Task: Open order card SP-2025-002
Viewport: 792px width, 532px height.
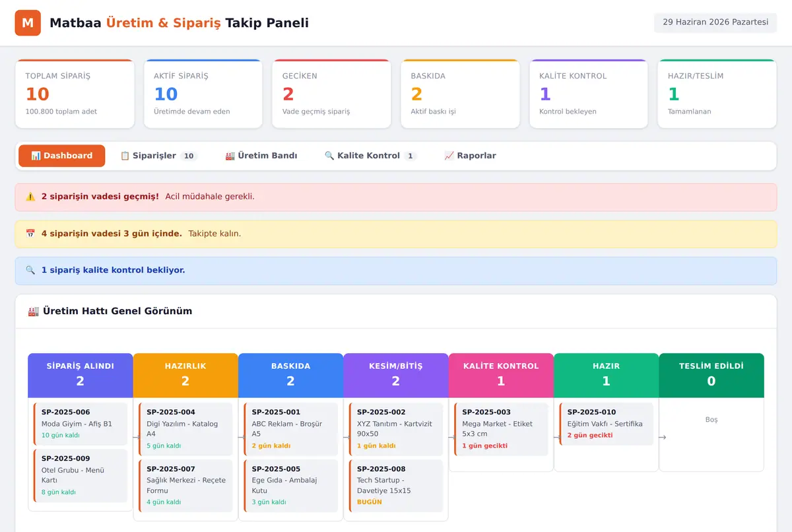Action: tap(396, 429)
